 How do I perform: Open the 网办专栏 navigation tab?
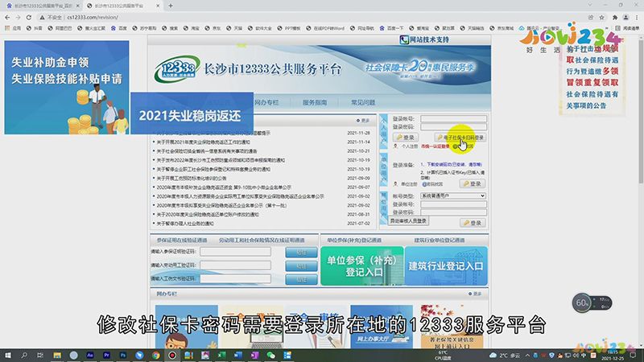[266, 103]
